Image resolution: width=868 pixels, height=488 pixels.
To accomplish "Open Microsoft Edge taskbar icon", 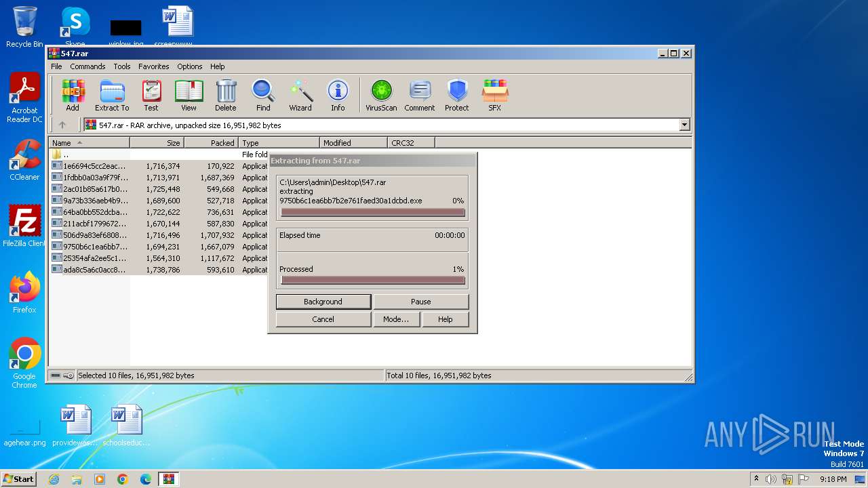I will (x=146, y=479).
